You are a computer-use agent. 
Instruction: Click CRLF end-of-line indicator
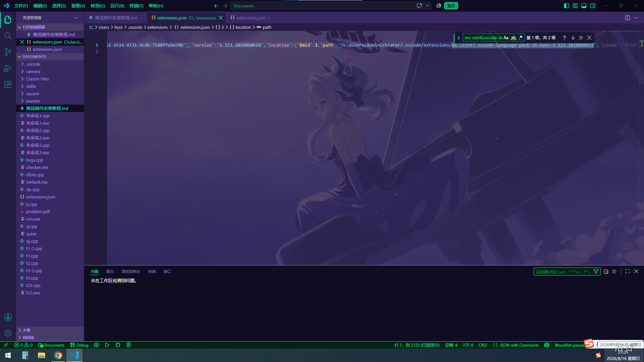pos(483,345)
